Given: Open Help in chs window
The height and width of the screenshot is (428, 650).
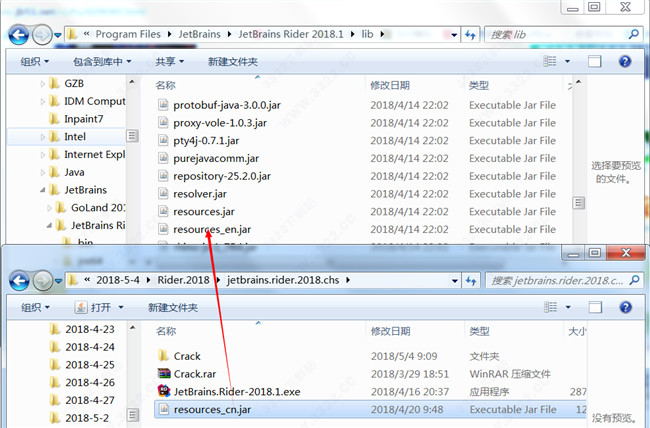Looking at the screenshot, I should [x=626, y=307].
